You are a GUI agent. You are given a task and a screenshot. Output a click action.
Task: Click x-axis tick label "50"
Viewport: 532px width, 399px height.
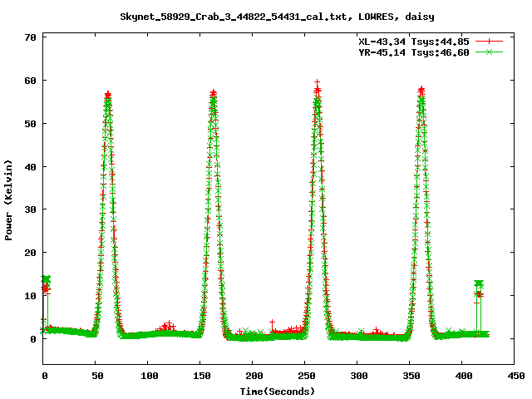[97, 376]
